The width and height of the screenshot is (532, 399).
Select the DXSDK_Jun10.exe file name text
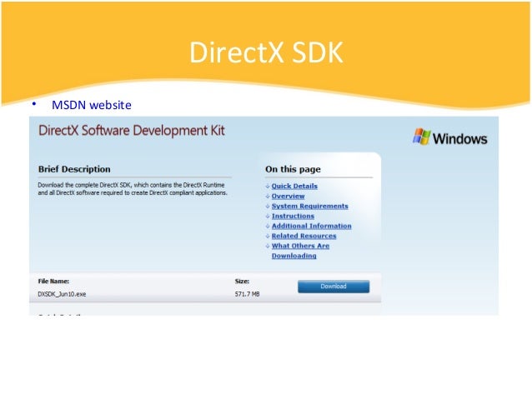pyautogui.click(x=62, y=294)
